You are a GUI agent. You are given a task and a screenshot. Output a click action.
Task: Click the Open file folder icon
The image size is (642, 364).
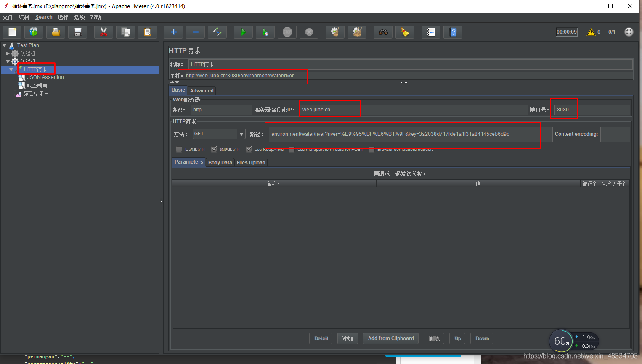click(56, 32)
